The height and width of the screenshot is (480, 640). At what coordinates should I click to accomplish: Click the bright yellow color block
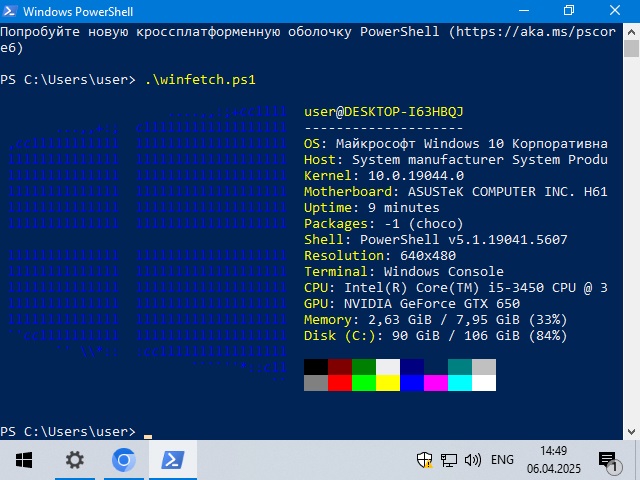388,383
